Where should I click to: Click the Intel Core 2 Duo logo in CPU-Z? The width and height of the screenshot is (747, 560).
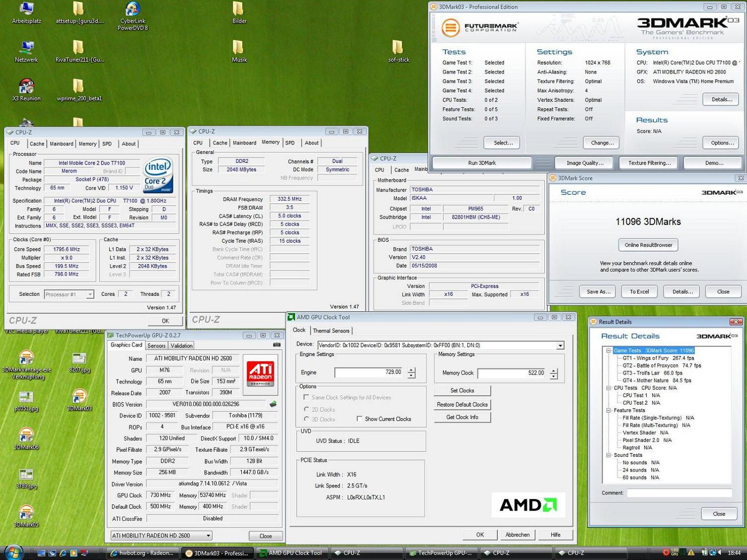point(158,175)
